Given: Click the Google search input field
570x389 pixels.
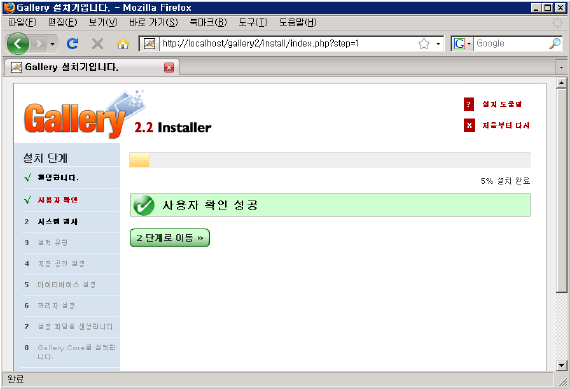Looking at the screenshot, I should point(511,44).
